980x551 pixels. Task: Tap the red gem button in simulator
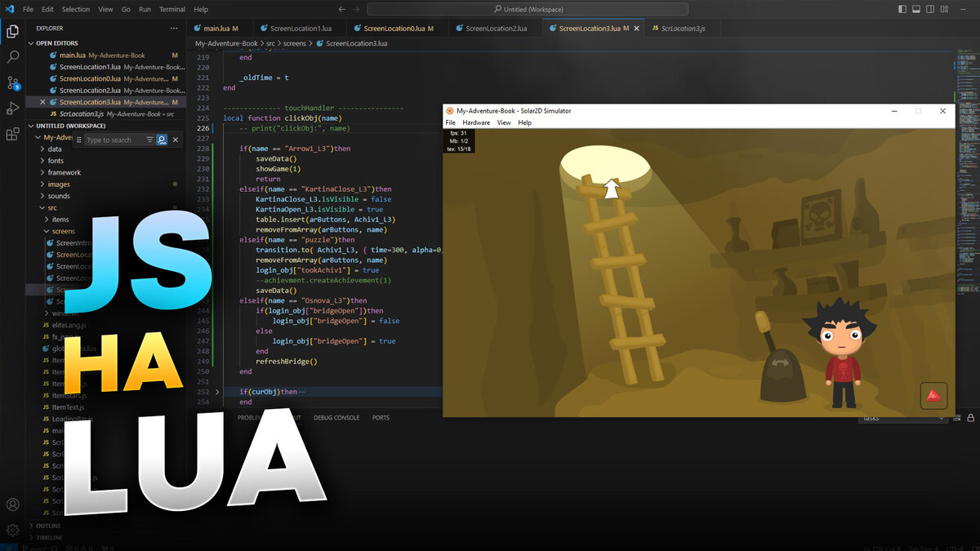pos(934,396)
